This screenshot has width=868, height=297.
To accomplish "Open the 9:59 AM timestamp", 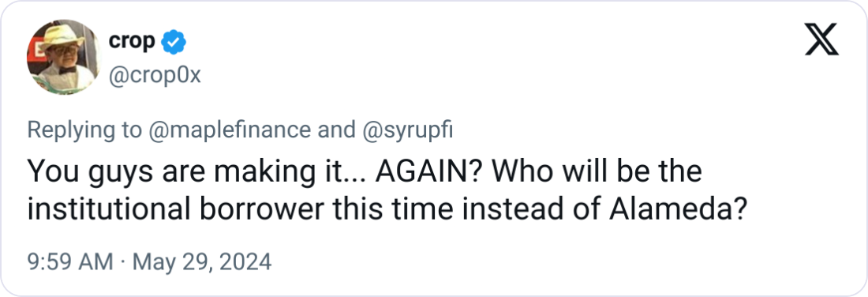I will click(70, 261).
